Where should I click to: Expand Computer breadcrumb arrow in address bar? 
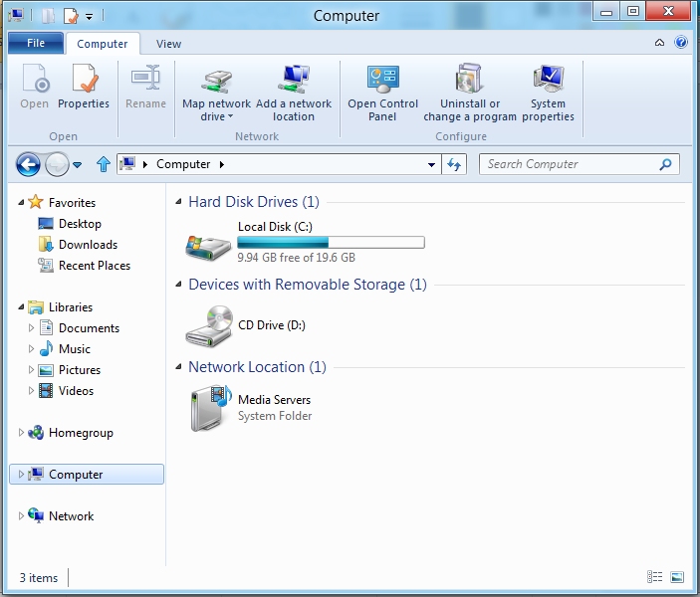[222, 164]
